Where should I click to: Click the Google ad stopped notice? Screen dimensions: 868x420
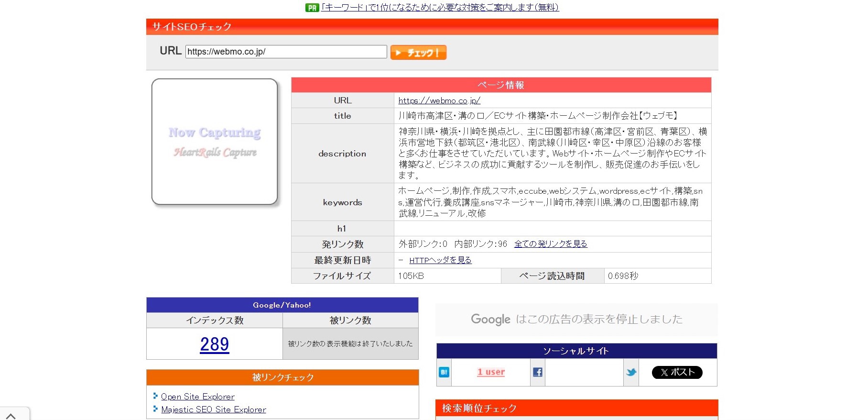tap(576, 320)
